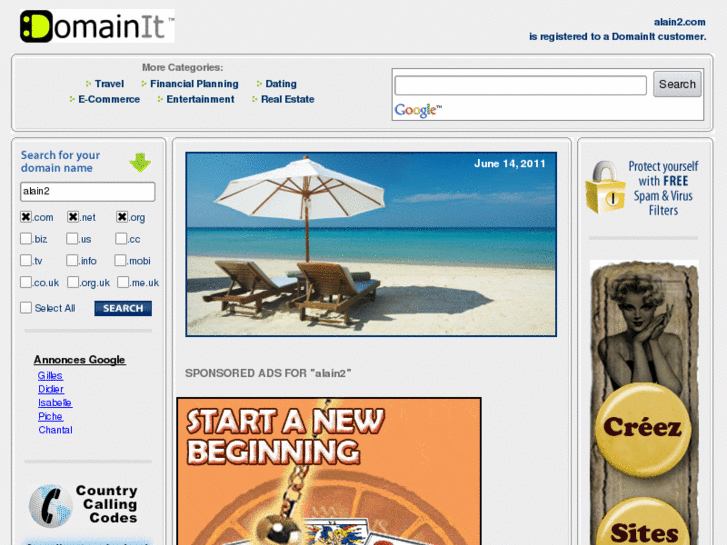The width and height of the screenshot is (727, 545).
Task: Click the Piche ad link
Action: [50, 417]
